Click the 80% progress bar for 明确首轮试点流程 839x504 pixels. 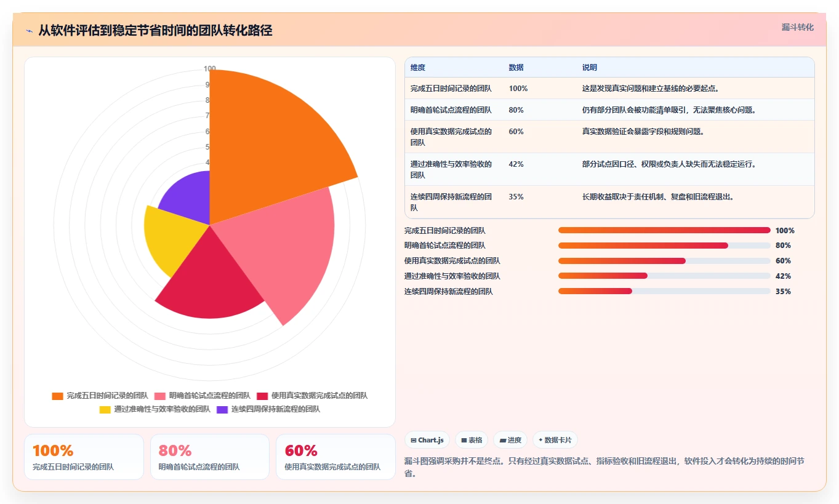[664, 246]
